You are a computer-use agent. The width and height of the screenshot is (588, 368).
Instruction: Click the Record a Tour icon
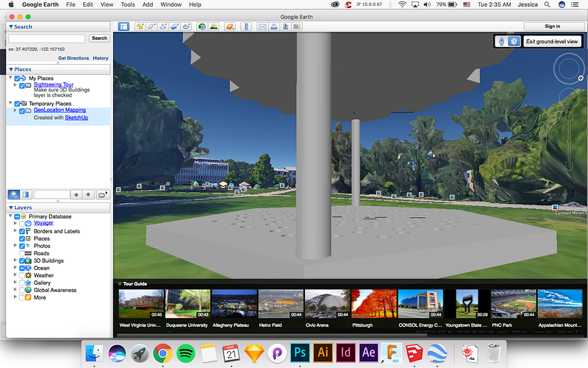pos(186,26)
